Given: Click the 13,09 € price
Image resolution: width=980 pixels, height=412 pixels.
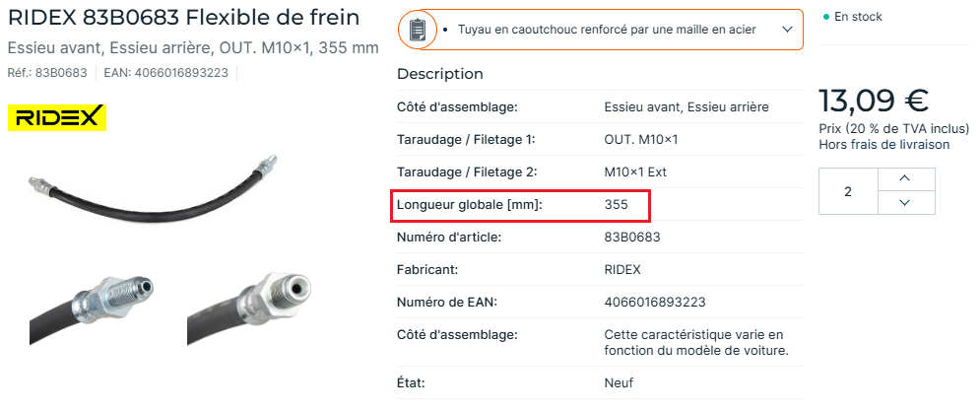Looking at the screenshot, I should click(x=874, y=101).
